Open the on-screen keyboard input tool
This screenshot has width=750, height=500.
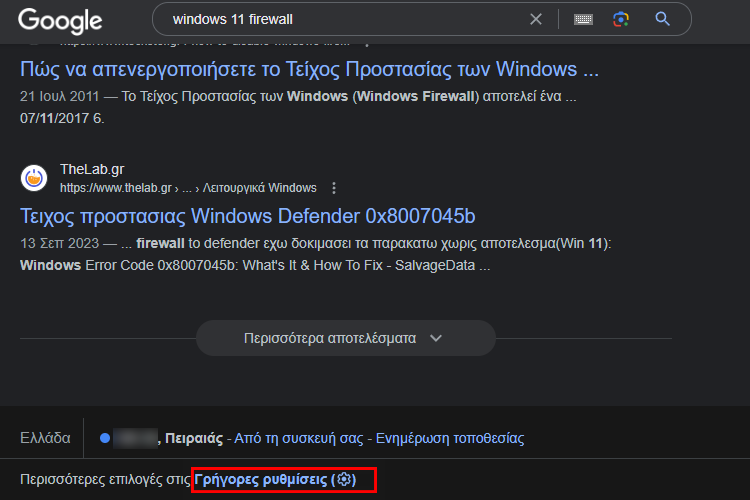coord(583,19)
